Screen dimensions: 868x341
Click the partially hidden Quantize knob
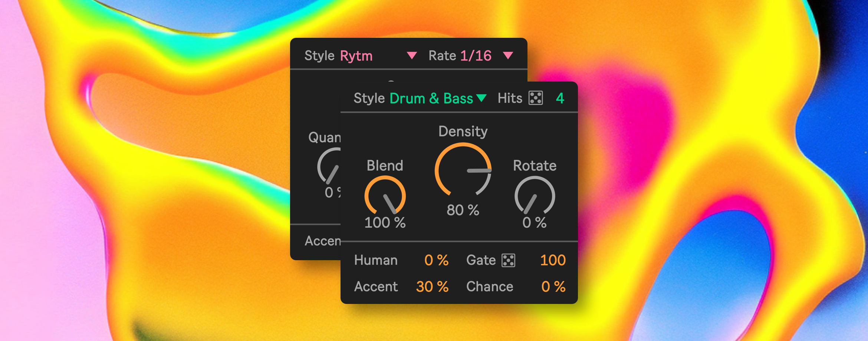pos(329,167)
